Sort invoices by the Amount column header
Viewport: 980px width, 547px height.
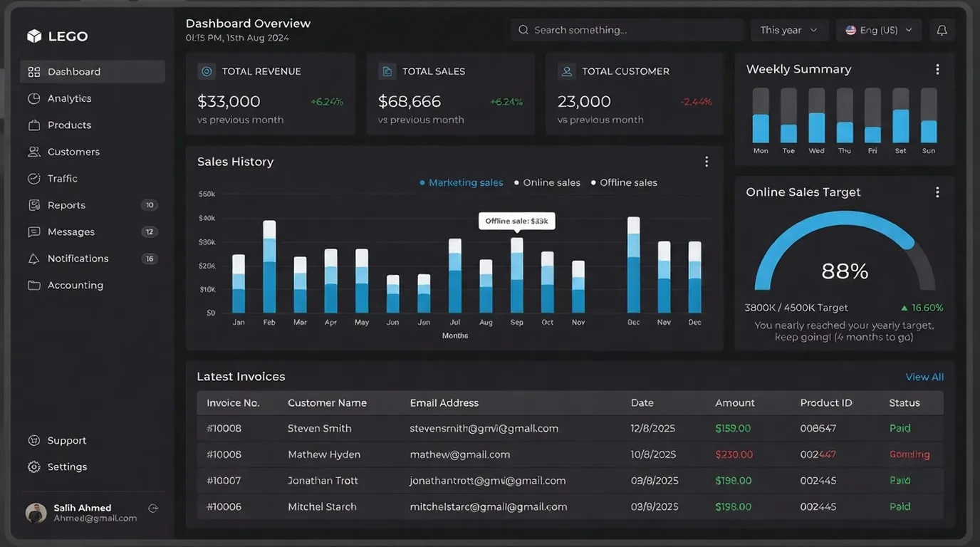[735, 403]
